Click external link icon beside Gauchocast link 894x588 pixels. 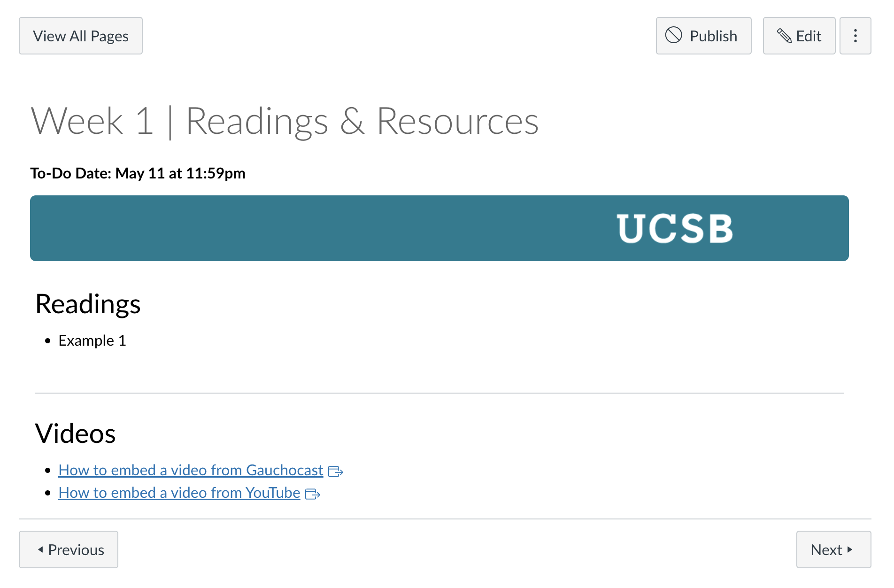(x=335, y=471)
